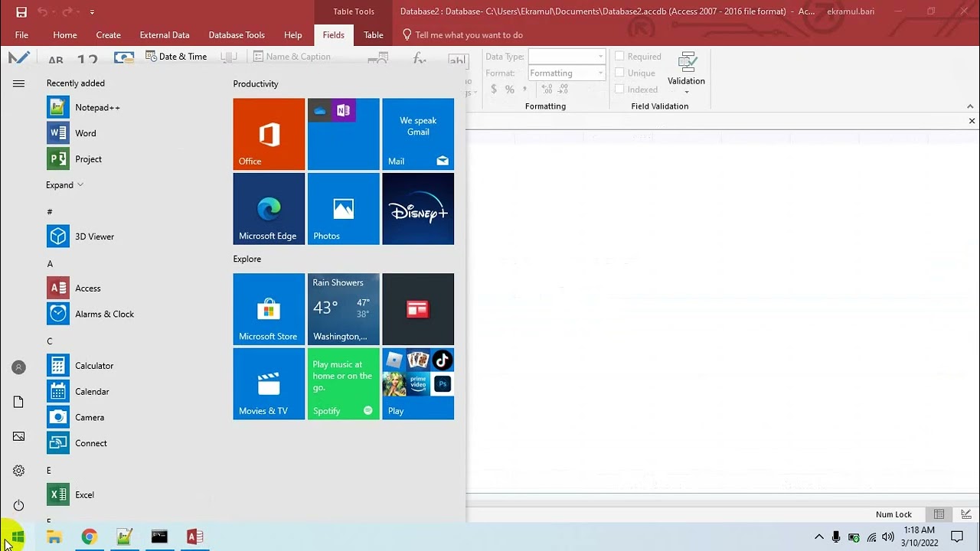
Task: Open the Validation dropdown in Access ribbon
Action: tap(686, 74)
